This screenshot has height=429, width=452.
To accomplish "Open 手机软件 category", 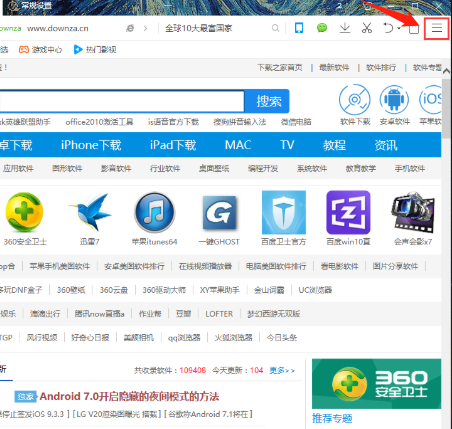I will (x=410, y=168).
